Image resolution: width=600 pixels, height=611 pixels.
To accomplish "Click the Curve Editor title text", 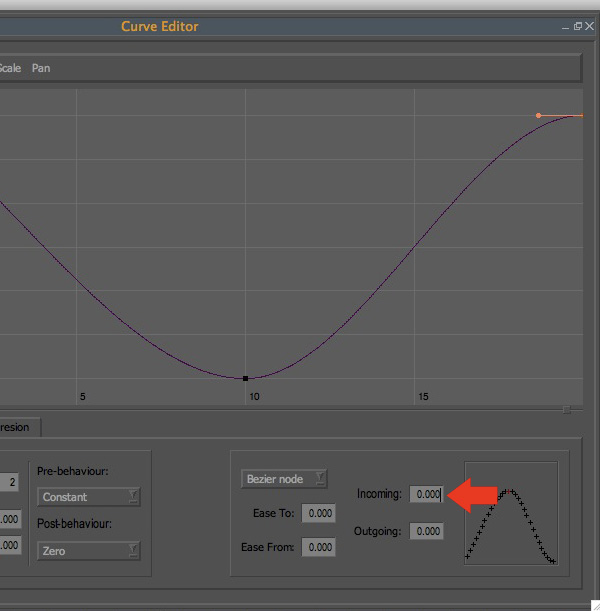I will pos(160,26).
